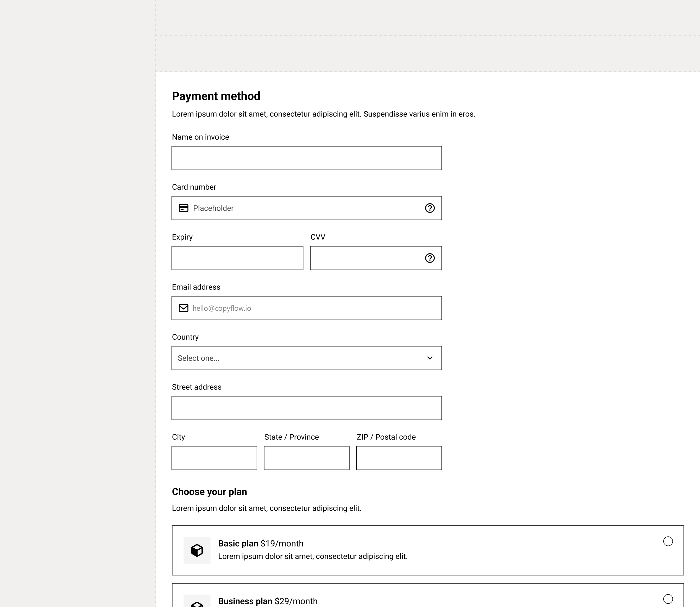Click the Basic plan $19/month title
The height and width of the screenshot is (607, 700).
pos(261,543)
